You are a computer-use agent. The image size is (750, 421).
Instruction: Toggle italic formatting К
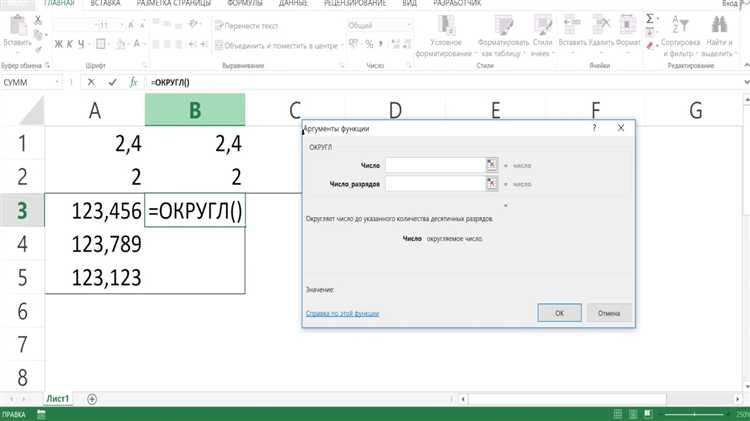point(70,44)
